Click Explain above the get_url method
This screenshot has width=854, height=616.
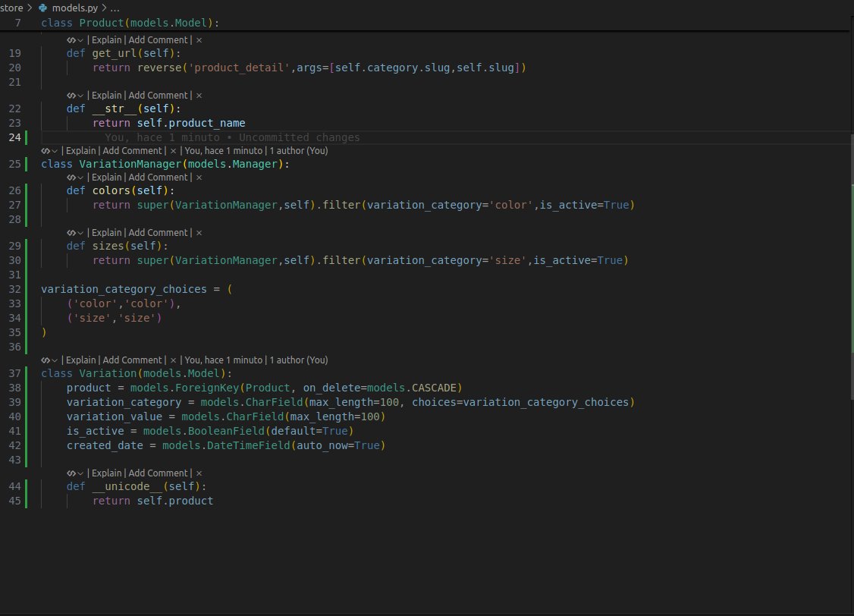[106, 40]
